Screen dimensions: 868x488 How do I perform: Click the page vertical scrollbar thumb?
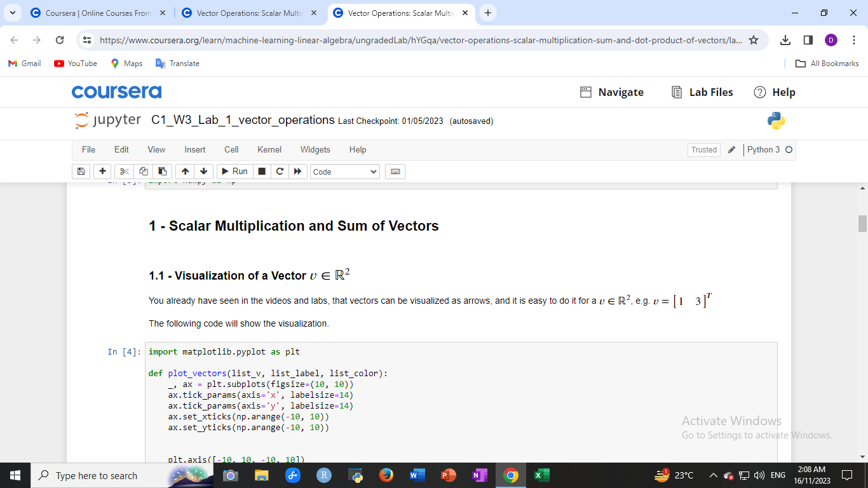coord(862,224)
